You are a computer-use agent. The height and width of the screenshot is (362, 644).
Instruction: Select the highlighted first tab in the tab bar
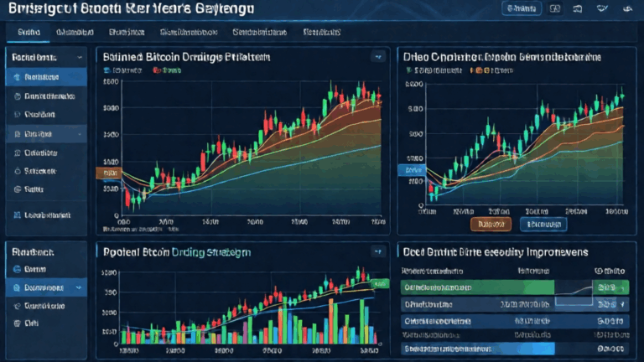27,32
